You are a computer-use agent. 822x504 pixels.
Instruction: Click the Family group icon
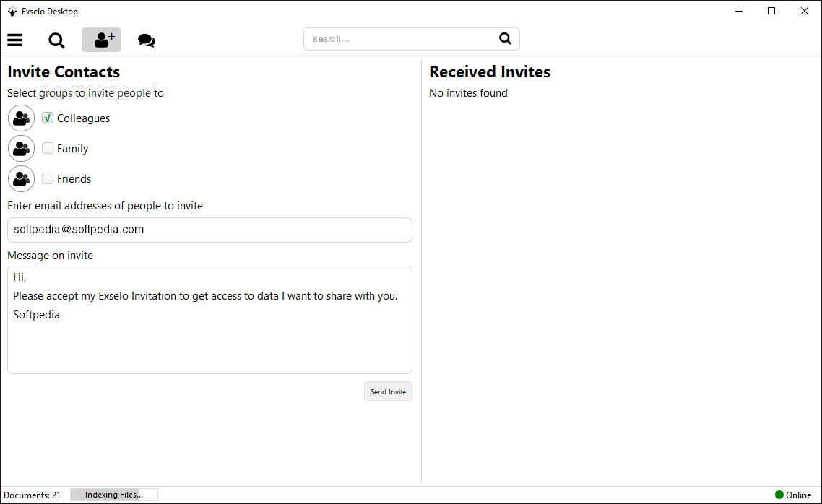[22, 148]
